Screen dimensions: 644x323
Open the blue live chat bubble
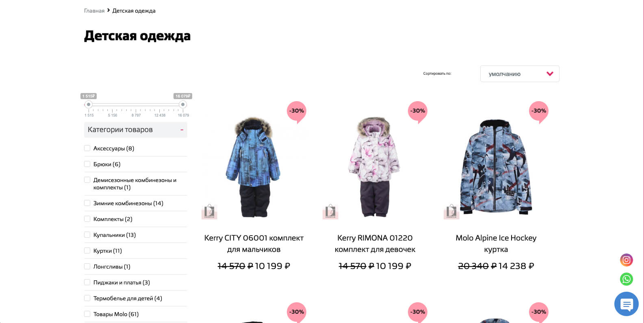pyautogui.click(x=627, y=304)
